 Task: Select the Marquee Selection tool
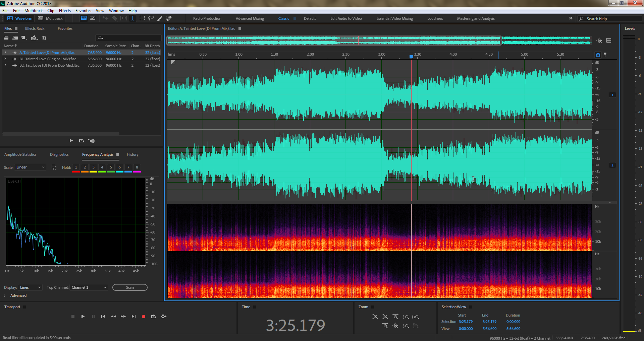click(142, 18)
